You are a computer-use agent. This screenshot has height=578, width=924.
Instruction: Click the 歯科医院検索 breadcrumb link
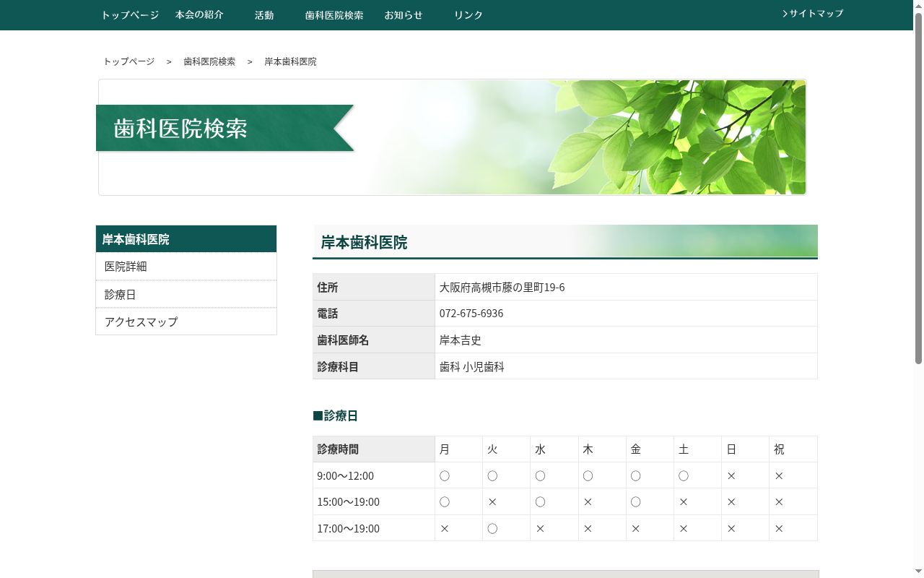click(209, 61)
